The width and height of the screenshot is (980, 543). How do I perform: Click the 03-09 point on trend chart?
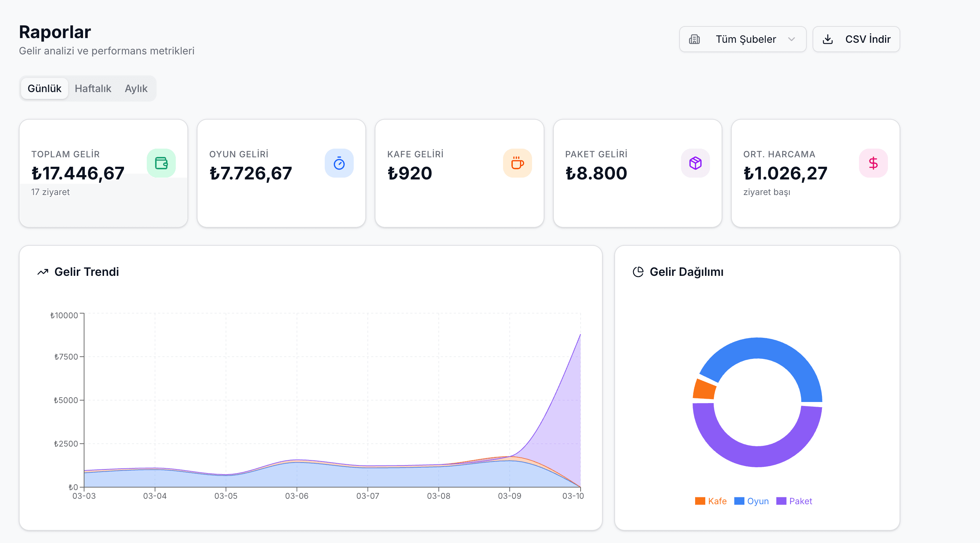pos(510,456)
